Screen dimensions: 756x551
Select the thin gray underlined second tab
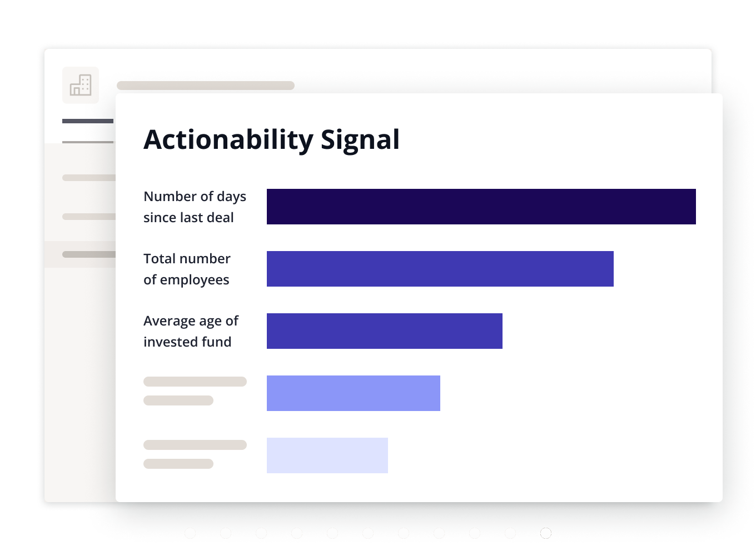(x=88, y=142)
